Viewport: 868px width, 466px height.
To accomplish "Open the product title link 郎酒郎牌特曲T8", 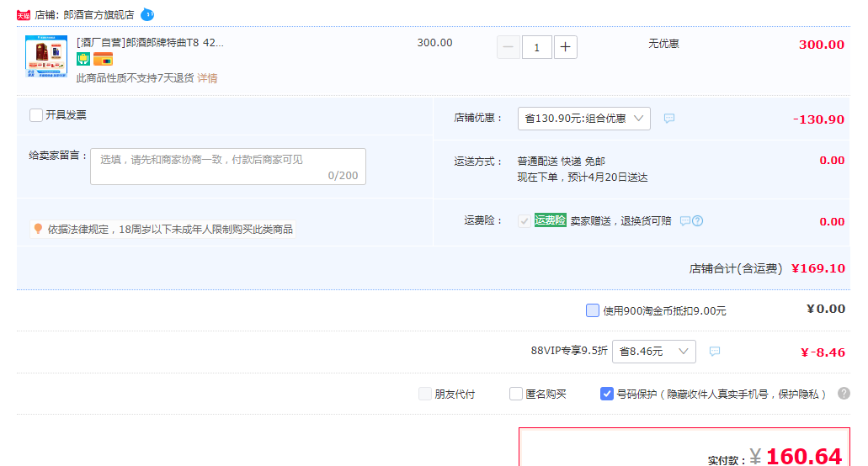I will point(150,43).
